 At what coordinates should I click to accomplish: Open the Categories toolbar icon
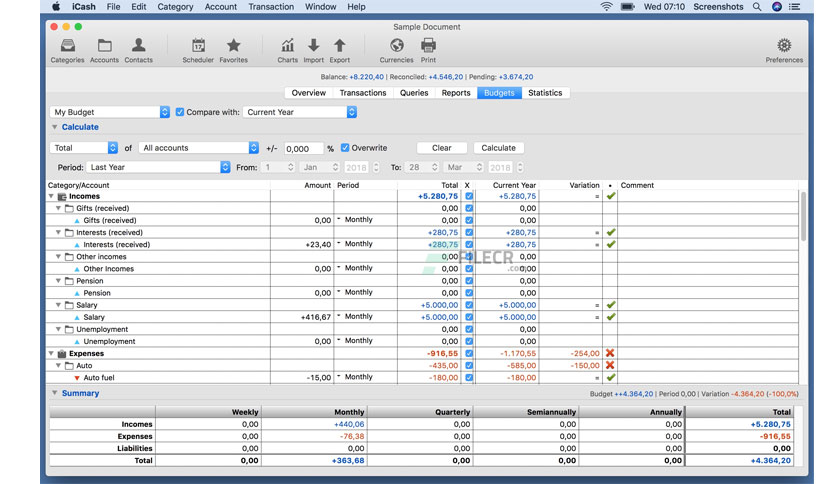(68, 45)
